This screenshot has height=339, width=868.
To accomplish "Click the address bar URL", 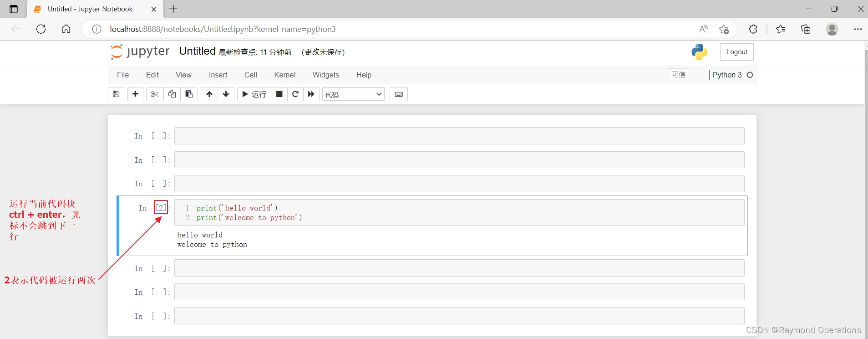I will point(223,29).
